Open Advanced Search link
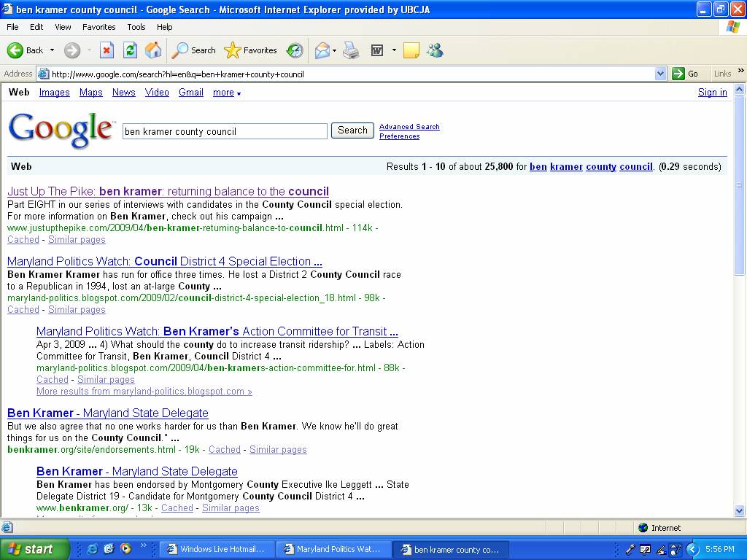The height and width of the screenshot is (560, 747). click(x=409, y=127)
